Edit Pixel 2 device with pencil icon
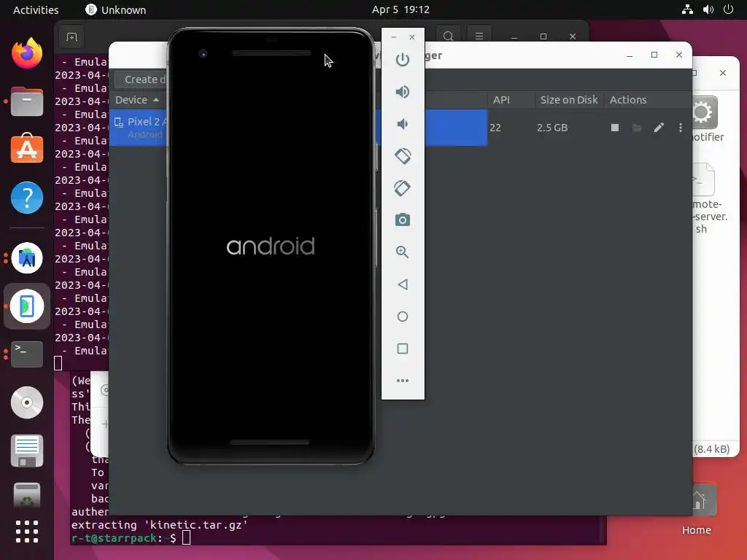 [659, 127]
